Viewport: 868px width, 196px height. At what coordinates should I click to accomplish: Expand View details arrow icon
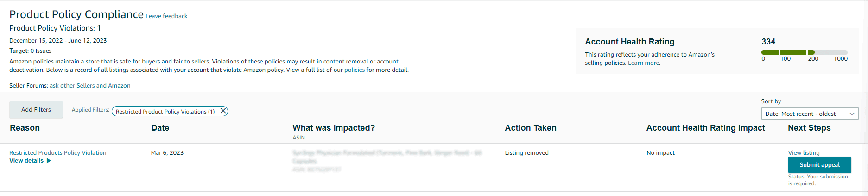point(49,161)
